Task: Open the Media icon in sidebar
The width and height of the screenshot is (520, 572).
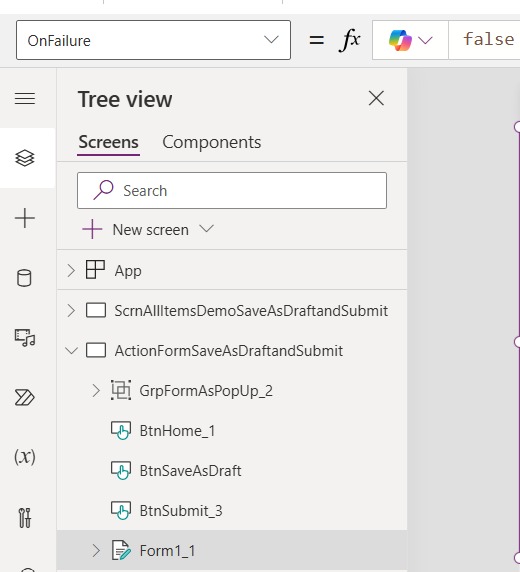Action: tap(25, 338)
